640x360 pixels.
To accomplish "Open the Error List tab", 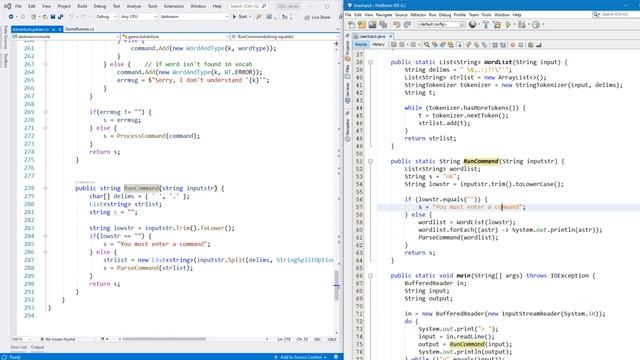I will [x=18, y=347].
